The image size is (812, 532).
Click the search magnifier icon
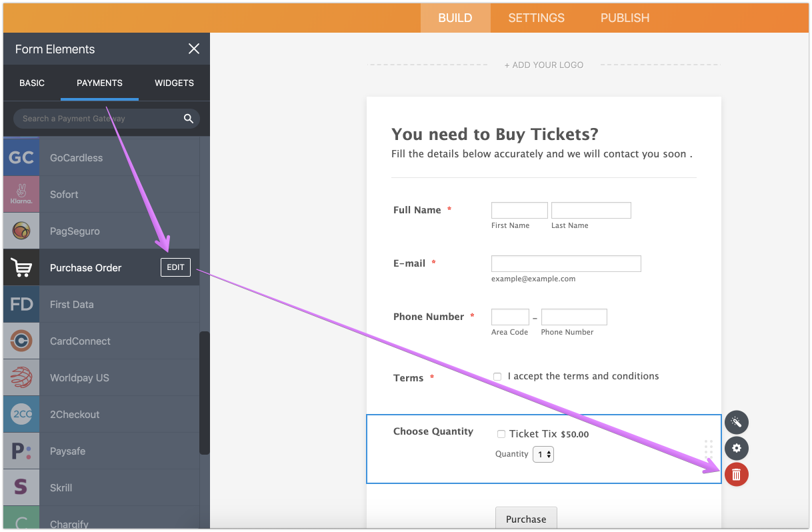pos(189,119)
